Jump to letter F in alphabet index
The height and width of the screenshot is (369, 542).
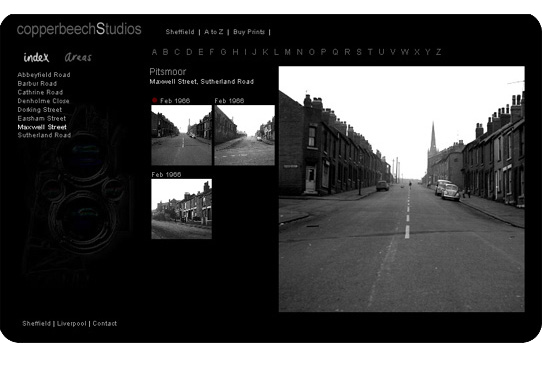[212, 52]
